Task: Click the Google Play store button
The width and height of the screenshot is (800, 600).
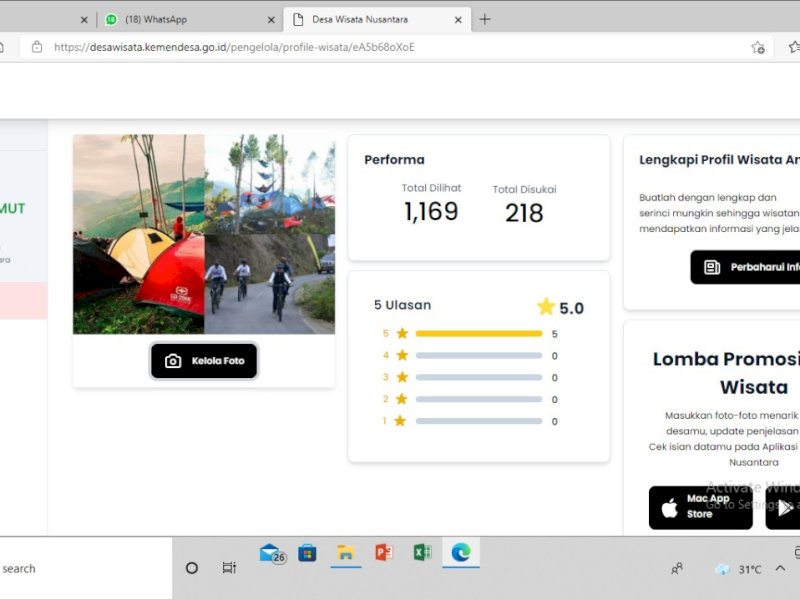Action: pos(783,507)
